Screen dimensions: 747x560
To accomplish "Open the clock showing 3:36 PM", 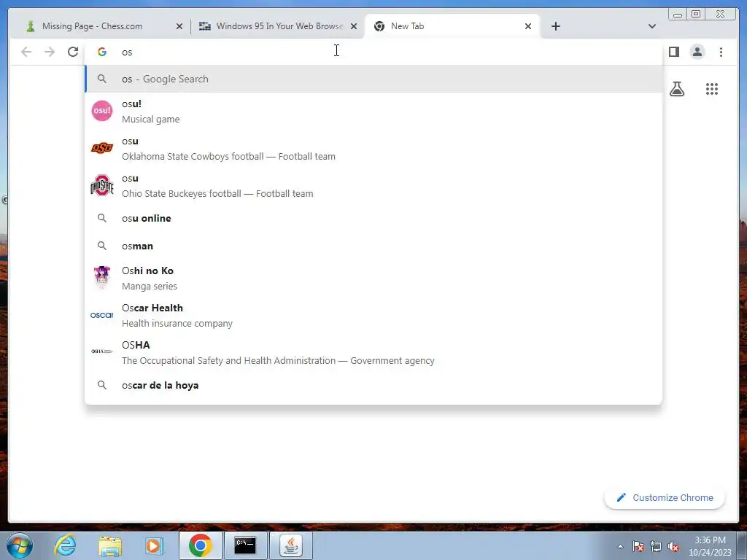I will (710, 546).
